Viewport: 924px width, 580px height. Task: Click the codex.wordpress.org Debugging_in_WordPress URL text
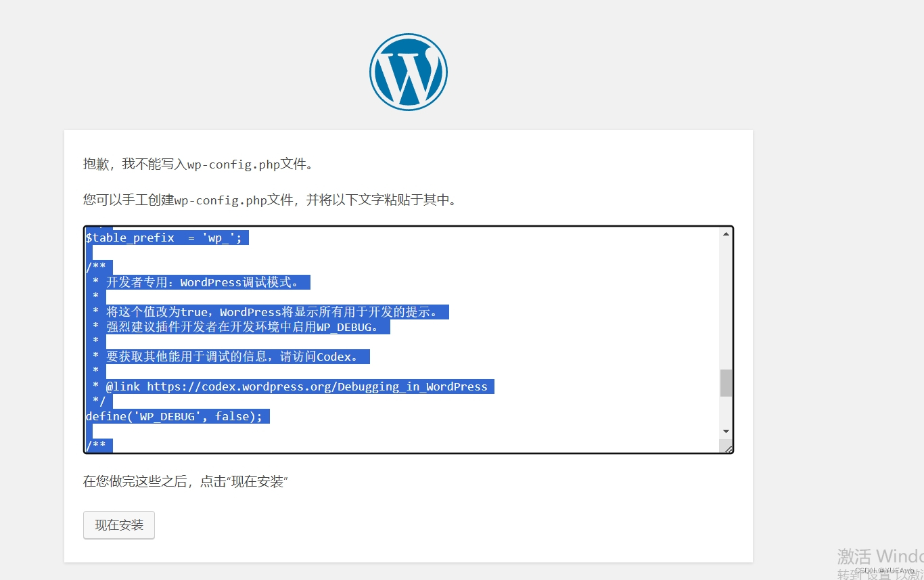[317, 386]
